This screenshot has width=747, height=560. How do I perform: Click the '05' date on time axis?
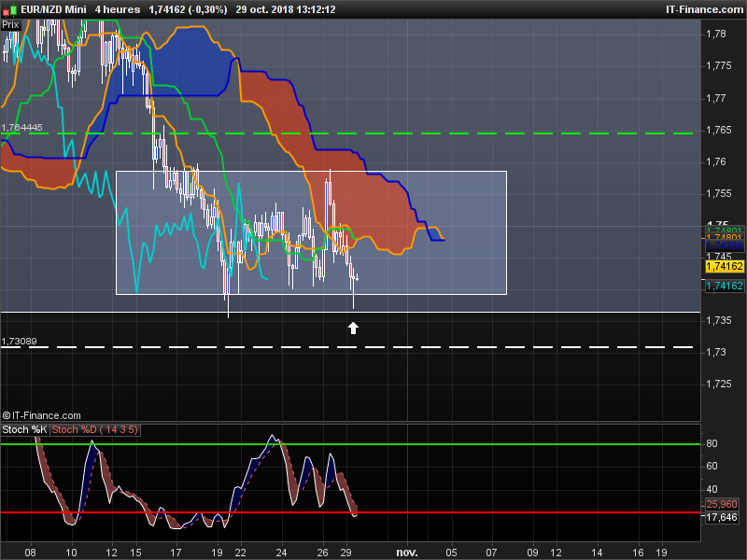(451, 553)
